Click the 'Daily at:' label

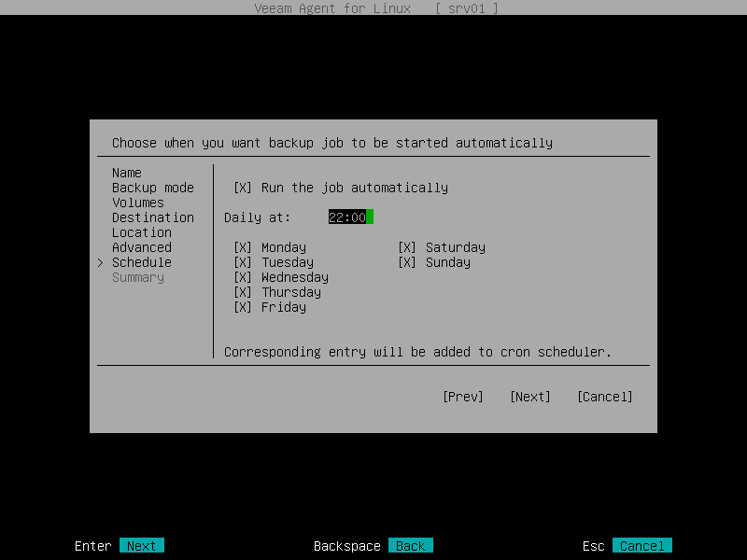(258, 217)
